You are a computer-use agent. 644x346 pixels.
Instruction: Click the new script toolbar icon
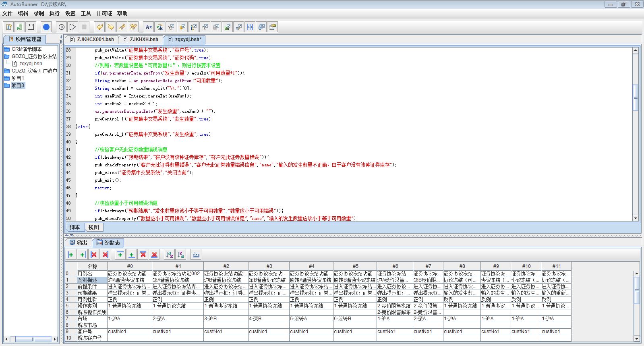[x=8, y=27]
